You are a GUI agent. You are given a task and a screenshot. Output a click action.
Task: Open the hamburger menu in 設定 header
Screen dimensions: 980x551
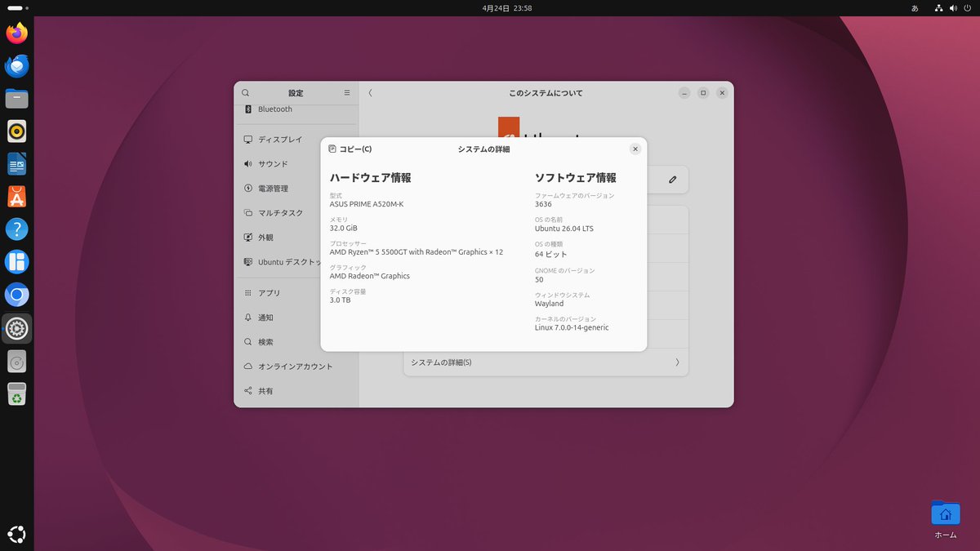(x=347, y=93)
